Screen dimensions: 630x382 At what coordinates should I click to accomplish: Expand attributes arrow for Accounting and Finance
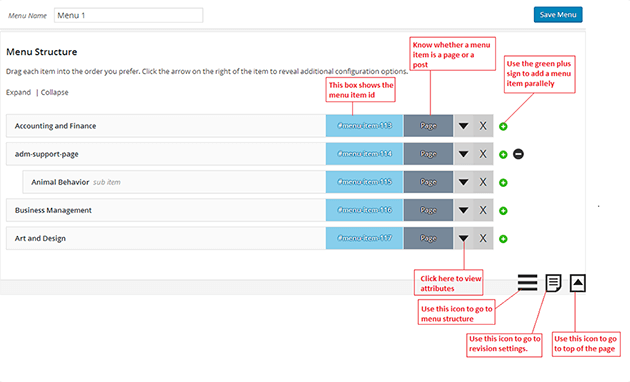pos(463,126)
